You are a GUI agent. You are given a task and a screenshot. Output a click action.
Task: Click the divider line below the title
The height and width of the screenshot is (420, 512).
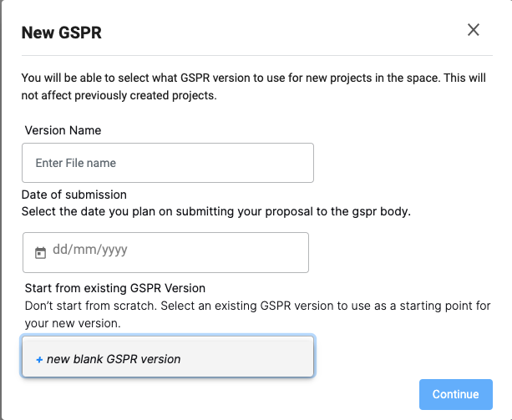coord(257,55)
